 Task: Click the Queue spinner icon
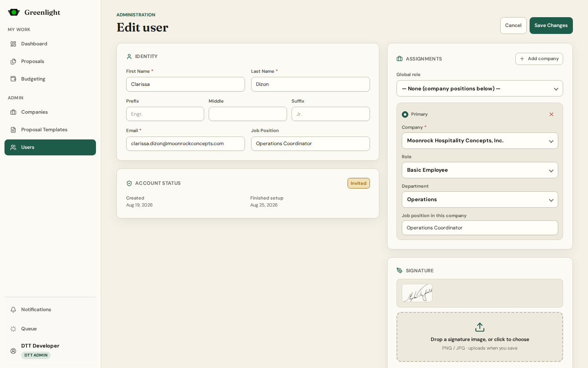coord(13,329)
